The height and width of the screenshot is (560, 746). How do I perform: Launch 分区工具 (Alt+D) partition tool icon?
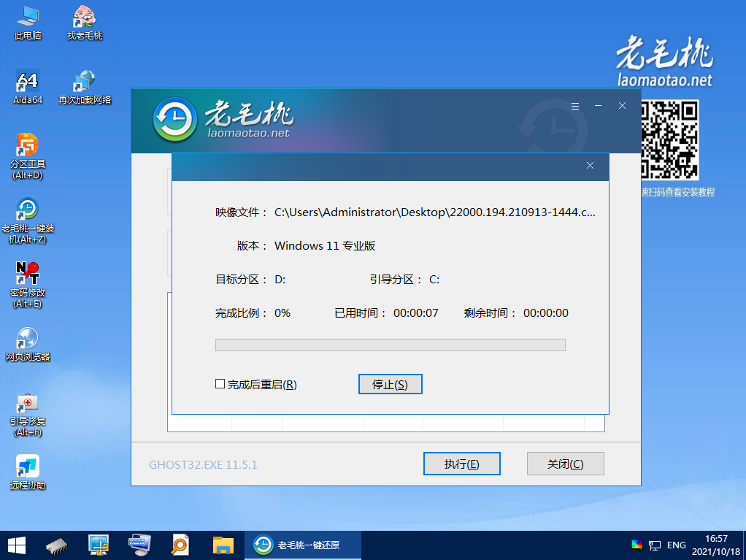[x=28, y=156]
